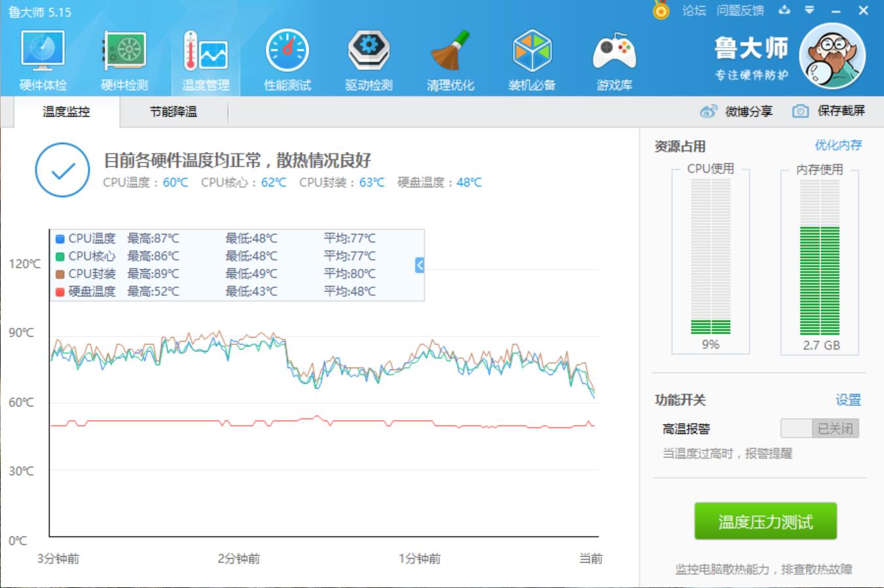Screen dimensions: 884x588
Task: Open 设置 settings link
Action: [x=848, y=400]
